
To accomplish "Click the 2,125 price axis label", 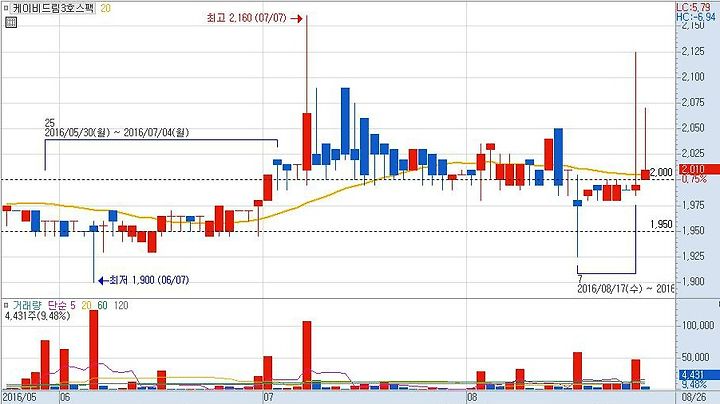I will (693, 51).
